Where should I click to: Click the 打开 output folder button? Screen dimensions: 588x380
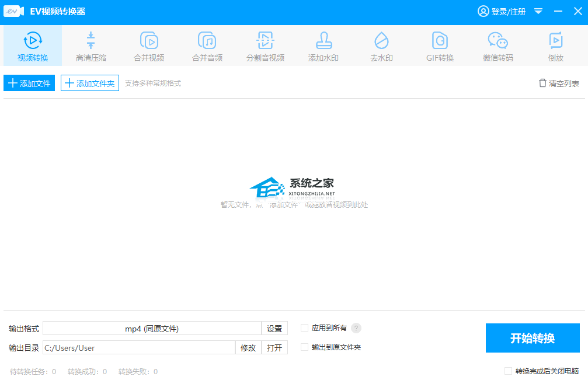coord(274,347)
